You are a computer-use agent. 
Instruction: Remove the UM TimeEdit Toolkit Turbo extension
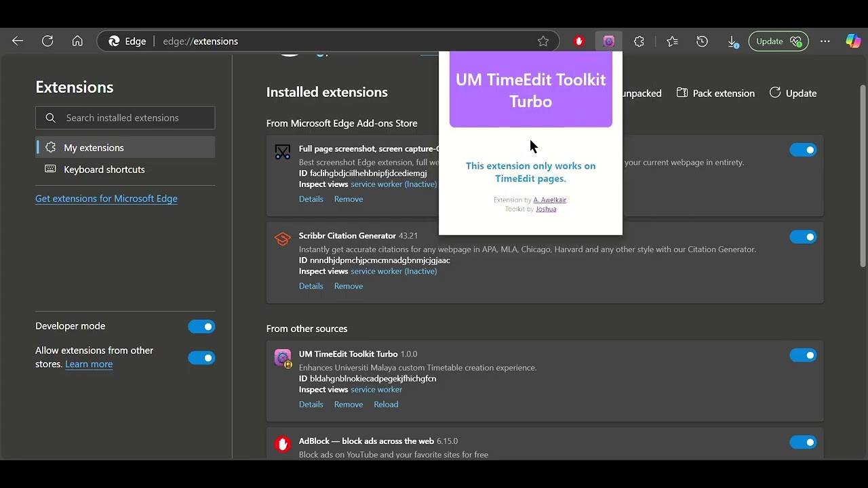[x=349, y=405]
